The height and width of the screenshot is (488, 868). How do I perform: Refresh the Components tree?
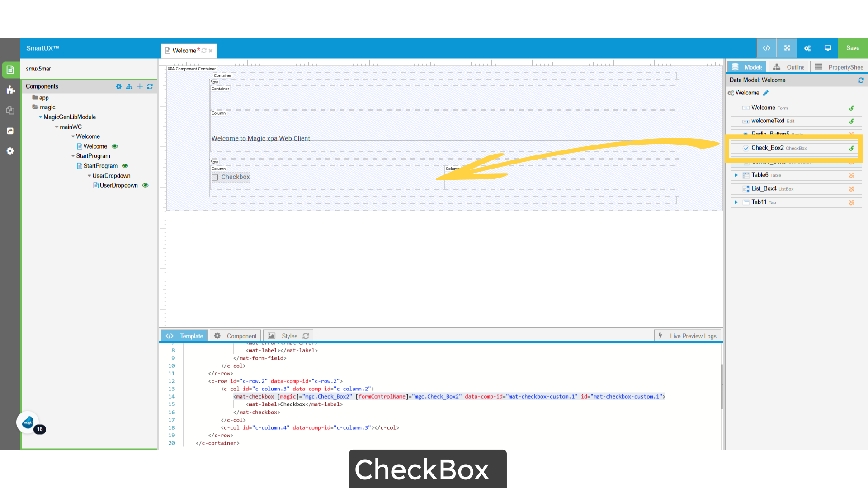[x=150, y=86]
